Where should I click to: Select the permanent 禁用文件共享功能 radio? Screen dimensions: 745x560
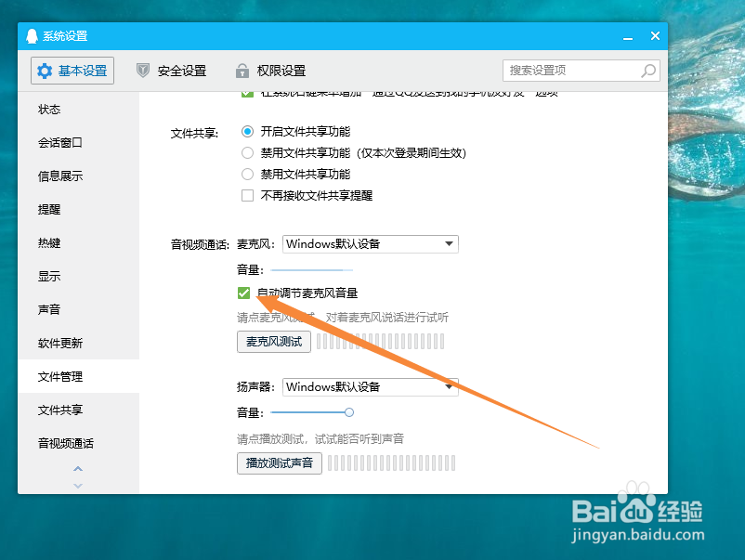247,175
